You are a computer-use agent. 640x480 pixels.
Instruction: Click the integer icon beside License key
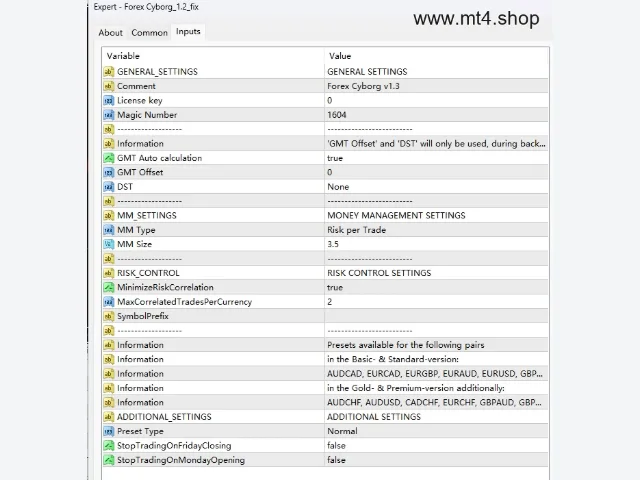(109, 100)
